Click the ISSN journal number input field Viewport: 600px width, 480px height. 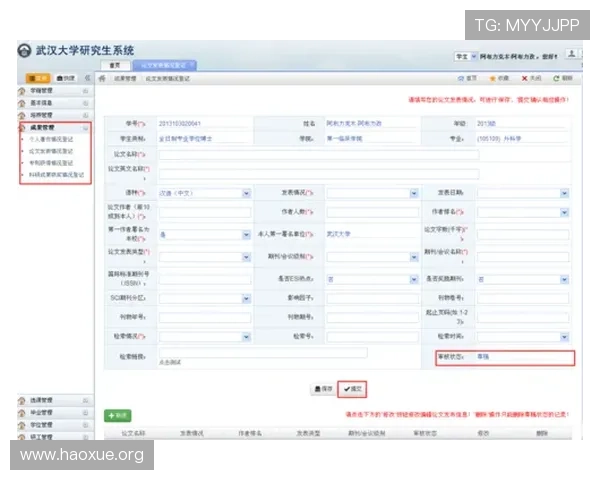tap(205, 279)
